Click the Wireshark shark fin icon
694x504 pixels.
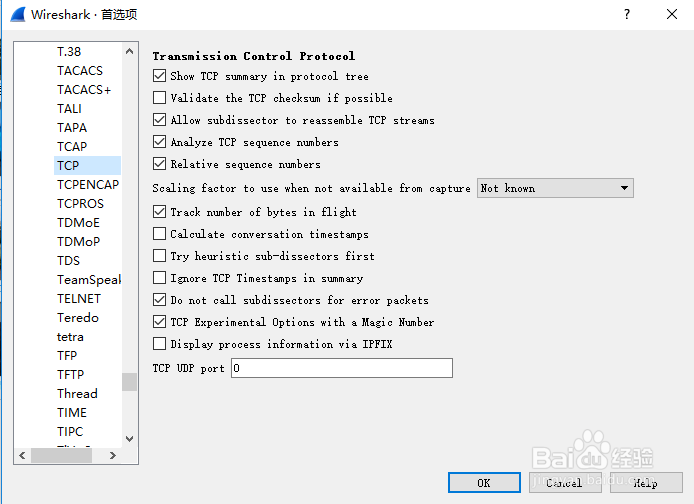pyautogui.click(x=18, y=14)
